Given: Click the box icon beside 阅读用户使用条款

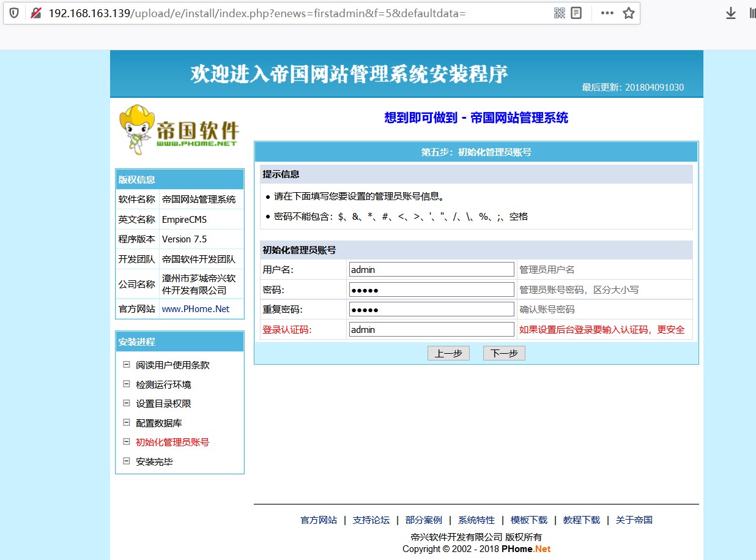Looking at the screenshot, I should 127,364.
